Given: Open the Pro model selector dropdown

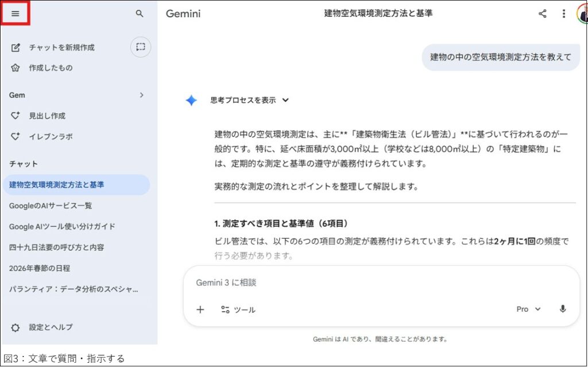Looking at the screenshot, I should coord(528,309).
